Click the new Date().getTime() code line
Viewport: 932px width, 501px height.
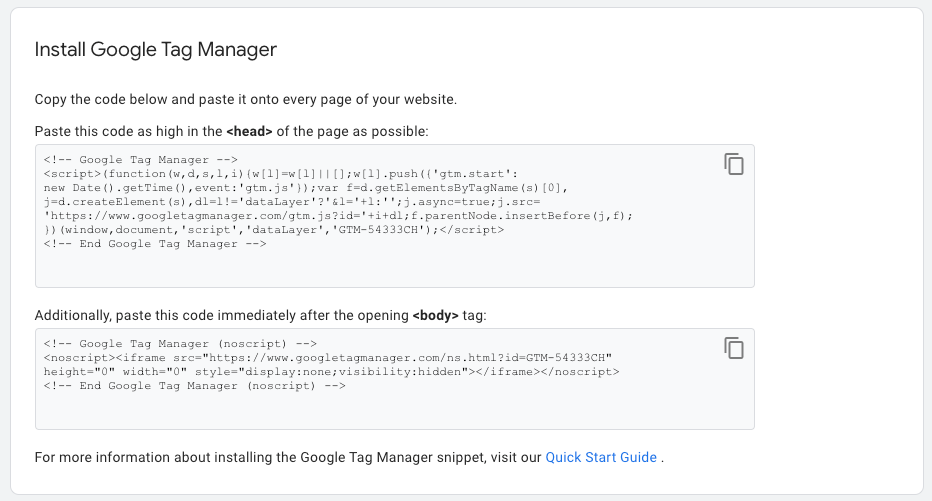coord(306,188)
